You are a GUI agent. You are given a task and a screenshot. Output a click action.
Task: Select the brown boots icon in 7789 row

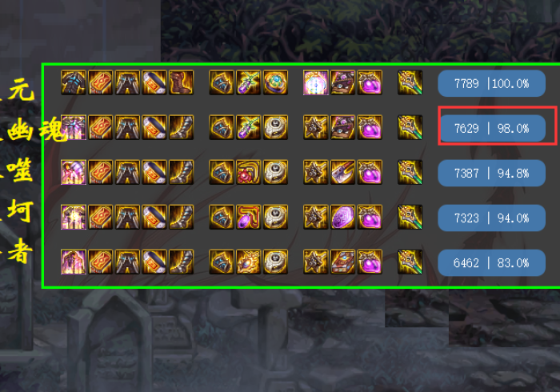[x=181, y=82]
